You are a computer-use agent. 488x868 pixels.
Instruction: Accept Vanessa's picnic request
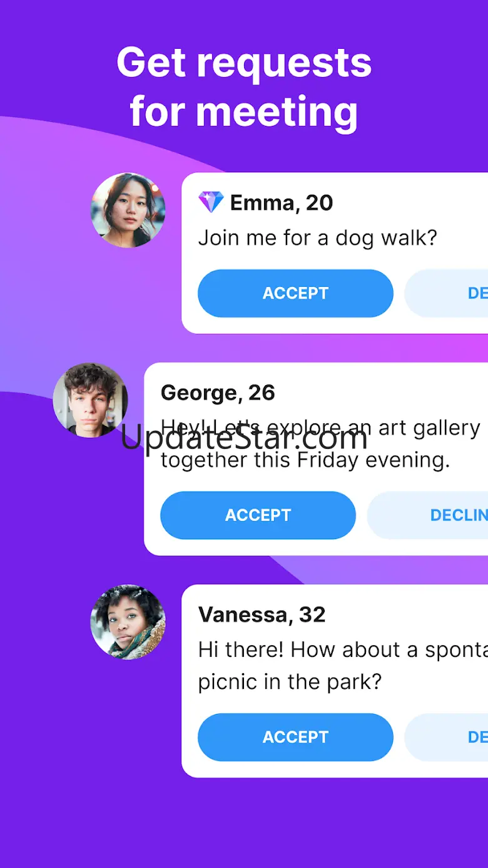(x=295, y=737)
